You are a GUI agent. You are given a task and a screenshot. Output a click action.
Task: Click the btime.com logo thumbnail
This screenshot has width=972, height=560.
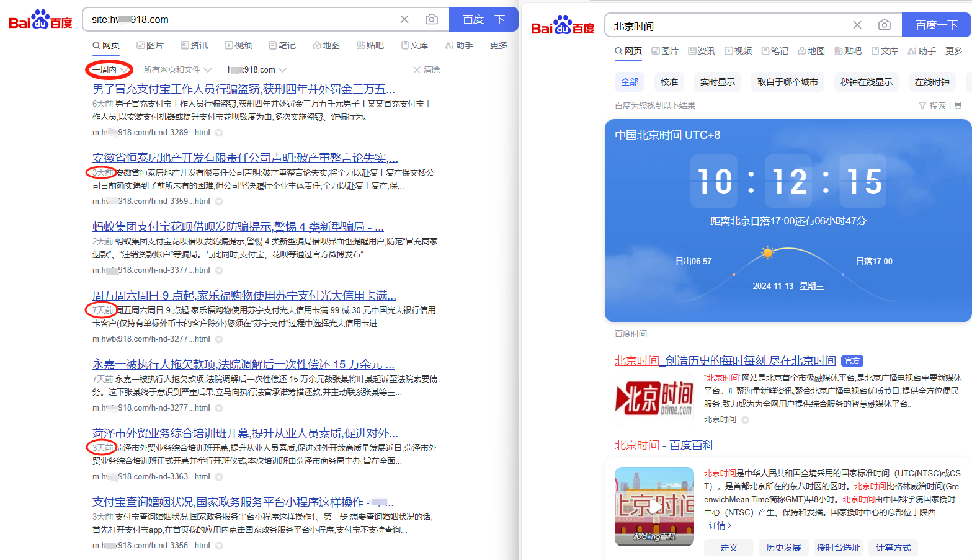(654, 399)
